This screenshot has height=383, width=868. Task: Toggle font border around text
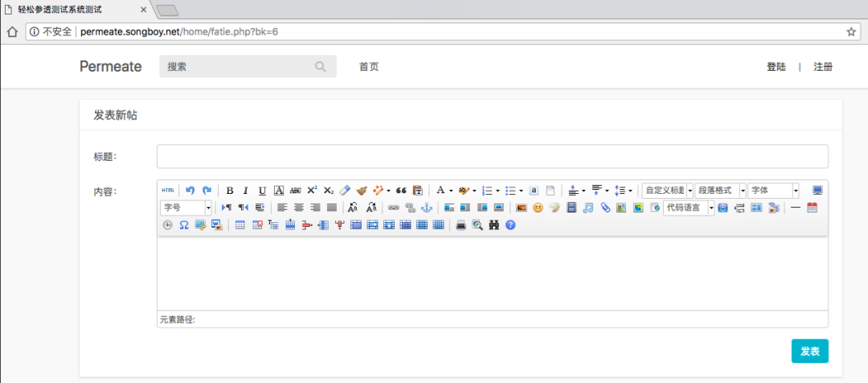[x=279, y=191]
